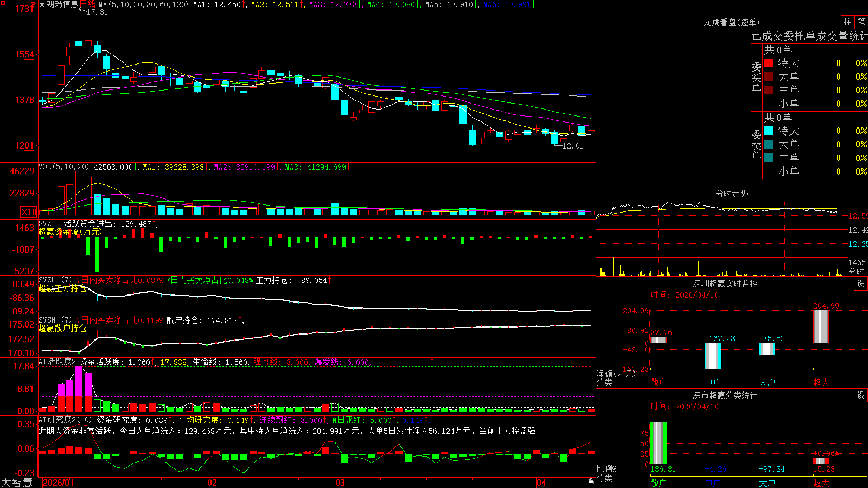The height and width of the screenshot is (488, 868).
Task: Click the 超大 bar showing 204.99 in 深圳超赢实时监控
Action: tap(821, 326)
